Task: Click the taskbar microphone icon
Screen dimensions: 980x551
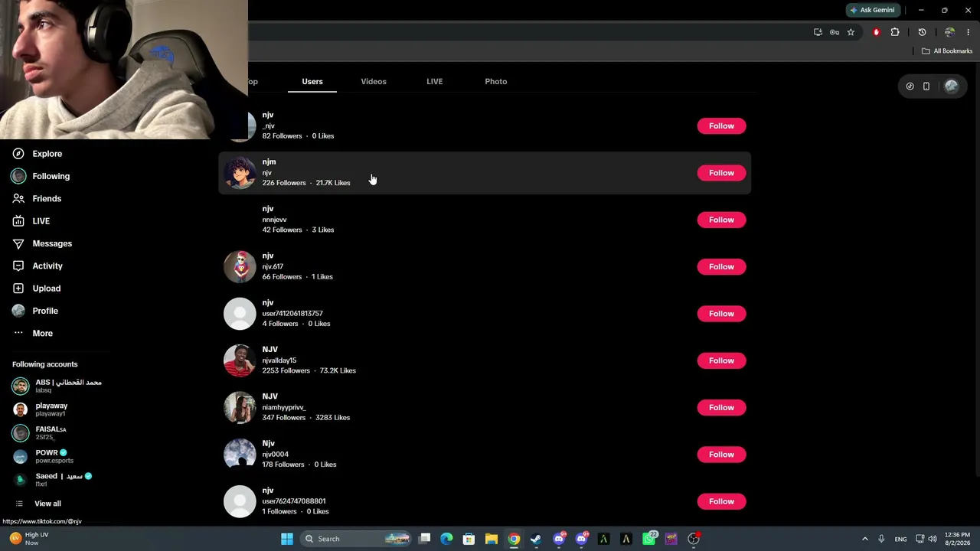Action: pos(881,539)
